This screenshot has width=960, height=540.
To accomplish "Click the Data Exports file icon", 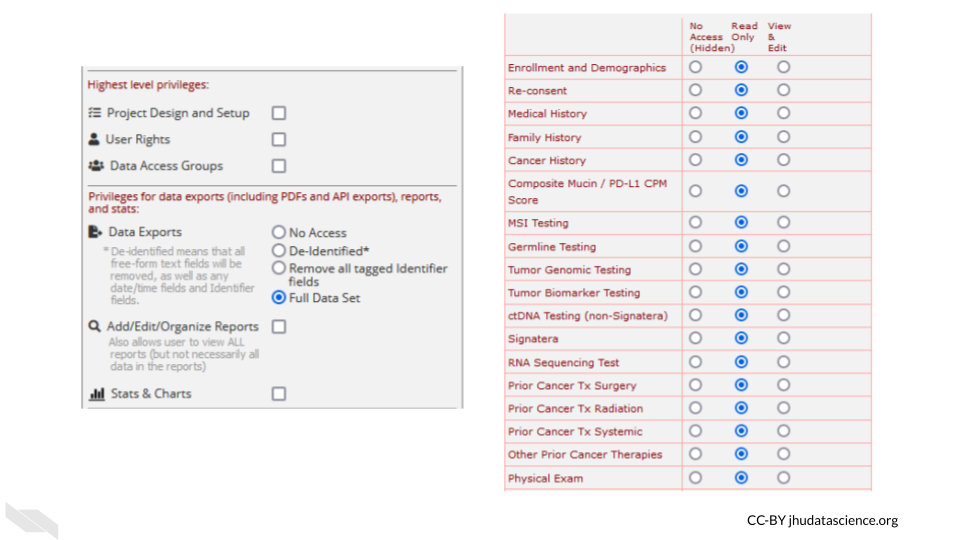I will pos(96,232).
